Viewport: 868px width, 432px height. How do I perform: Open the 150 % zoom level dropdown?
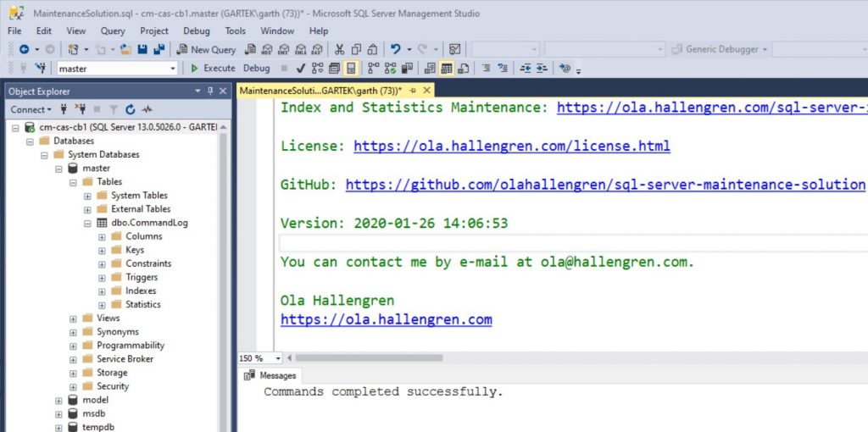point(280,358)
